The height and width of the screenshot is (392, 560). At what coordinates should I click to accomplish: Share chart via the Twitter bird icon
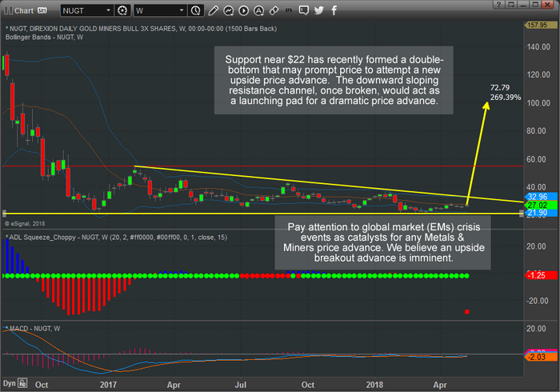coord(318,10)
